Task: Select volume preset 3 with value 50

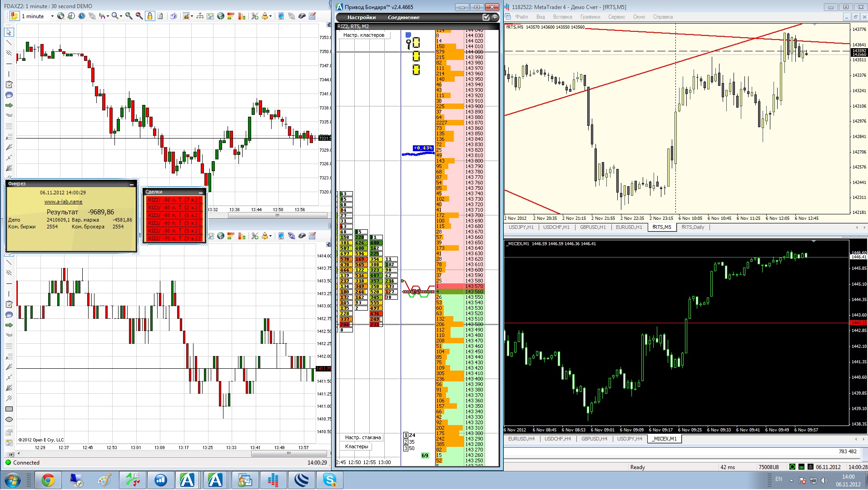Action: (x=409, y=448)
